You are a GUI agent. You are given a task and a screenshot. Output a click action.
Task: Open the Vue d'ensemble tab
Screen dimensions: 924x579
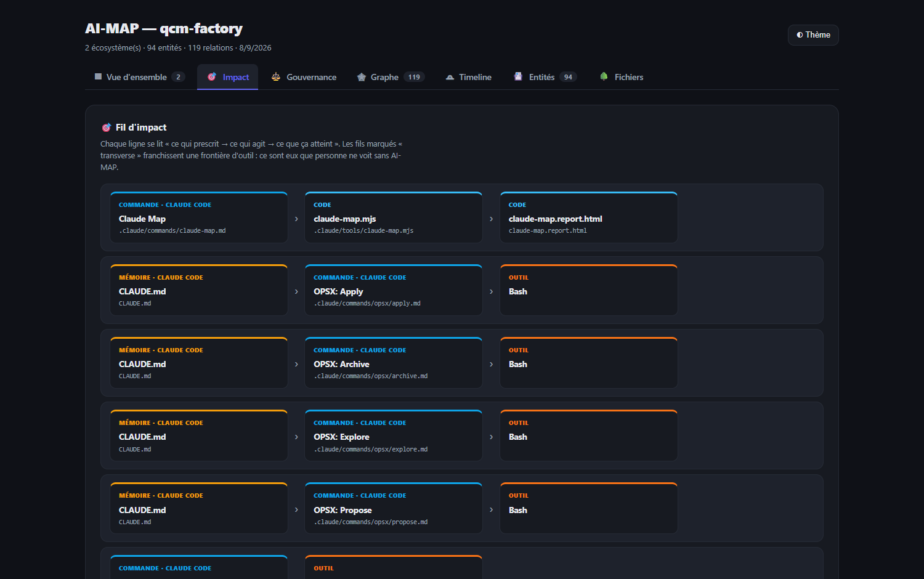click(139, 77)
